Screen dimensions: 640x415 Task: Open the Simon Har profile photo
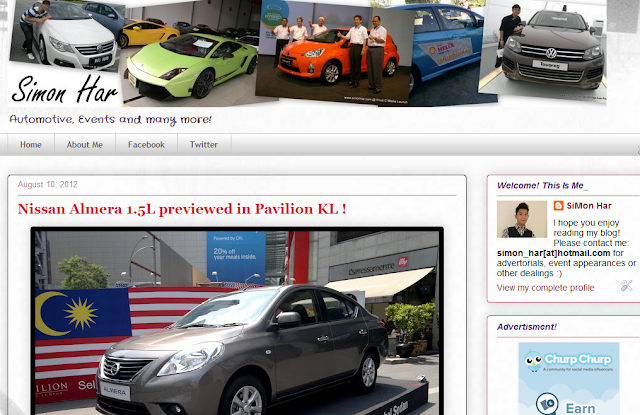(x=522, y=219)
